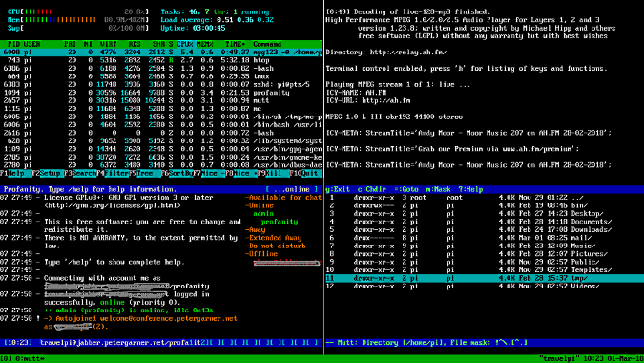Click the CPU usage meter bar

pos(78,11)
